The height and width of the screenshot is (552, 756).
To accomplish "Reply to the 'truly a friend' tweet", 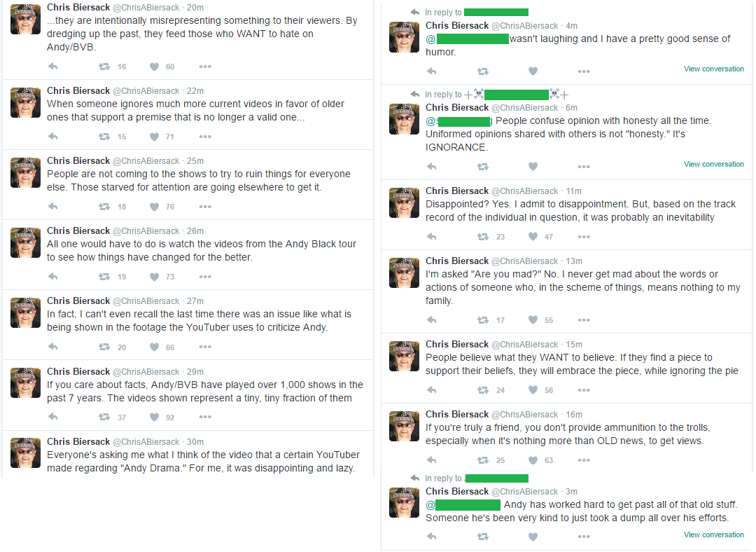I will pos(431,460).
